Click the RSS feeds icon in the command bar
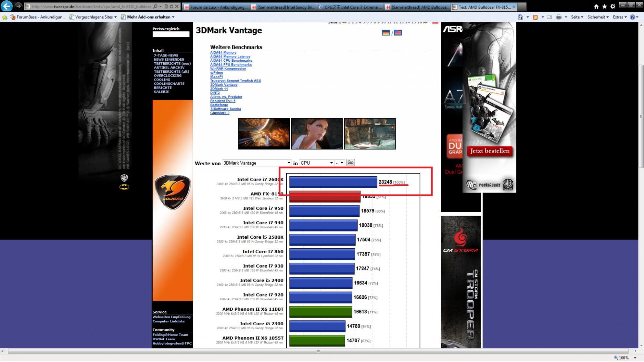The width and height of the screenshot is (644, 362). tap(535, 17)
